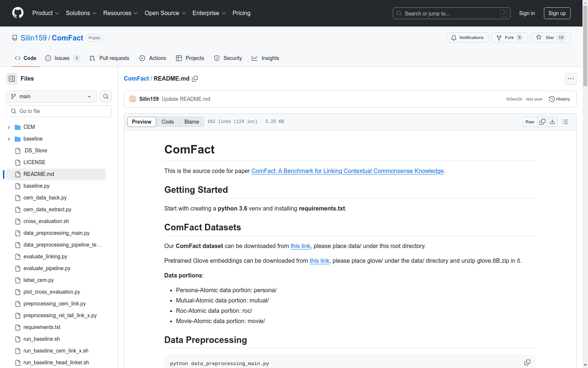Open the main branch dropdown
The width and height of the screenshot is (588, 368).
[51, 96]
